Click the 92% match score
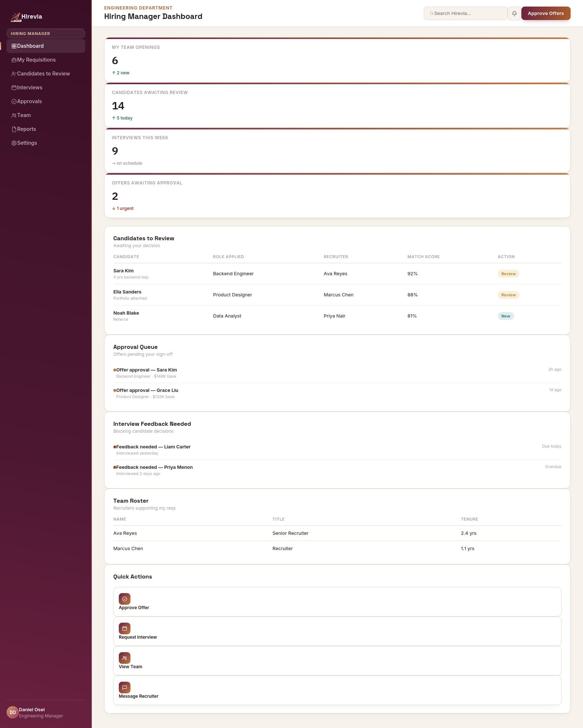583x728 pixels. point(412,274)
